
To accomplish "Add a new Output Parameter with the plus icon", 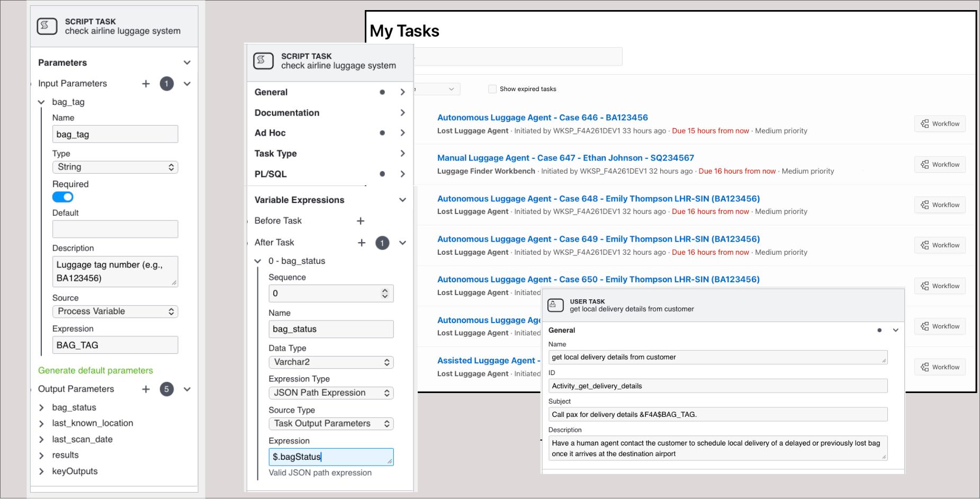I will 146,389.
